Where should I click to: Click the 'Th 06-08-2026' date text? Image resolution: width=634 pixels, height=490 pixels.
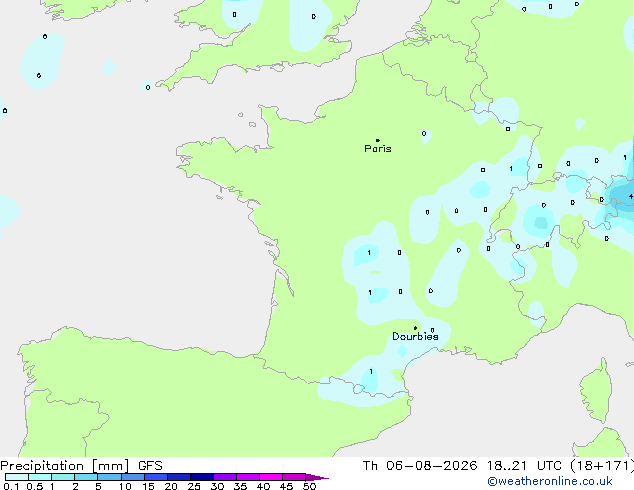point(420,466)
